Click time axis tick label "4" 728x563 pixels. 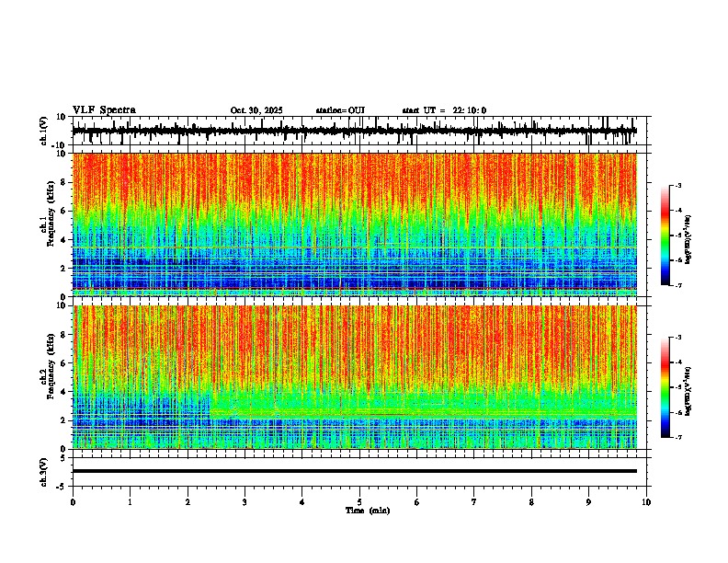coord(302,502)
